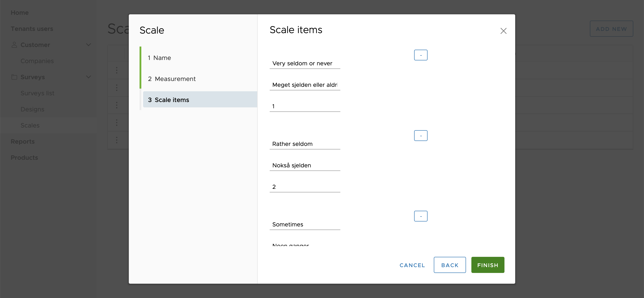Click Finish to save the scale
This screenshot has height=298, width=644.
487,265
